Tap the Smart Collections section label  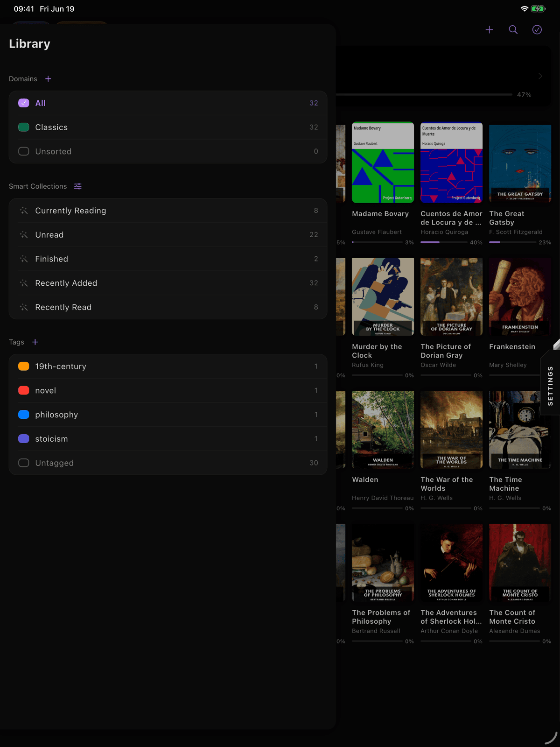(38, 186)
